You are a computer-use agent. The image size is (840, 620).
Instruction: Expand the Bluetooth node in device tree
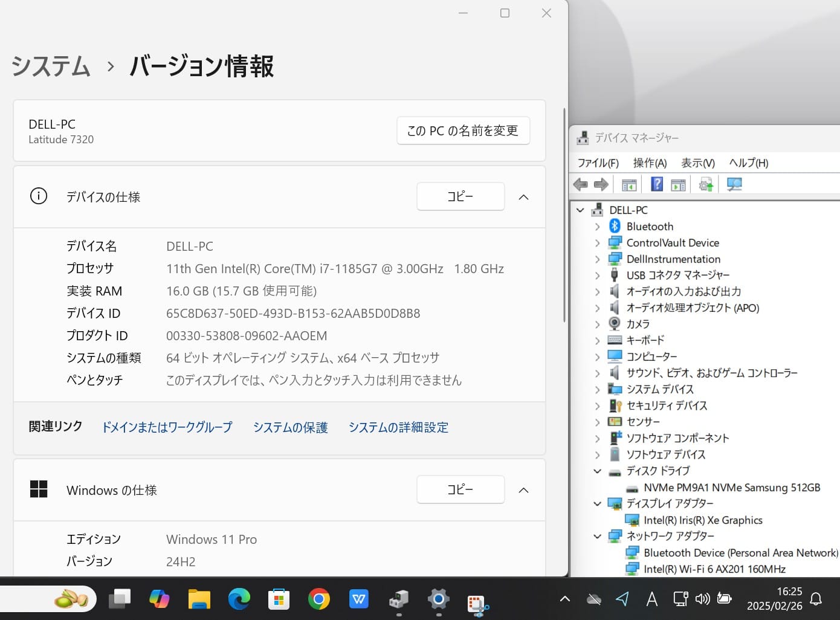[597, 227]
